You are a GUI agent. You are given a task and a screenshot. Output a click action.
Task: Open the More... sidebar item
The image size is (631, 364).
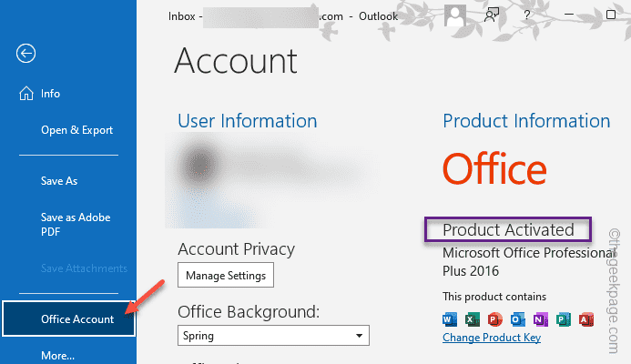click(x=57, y=356)
